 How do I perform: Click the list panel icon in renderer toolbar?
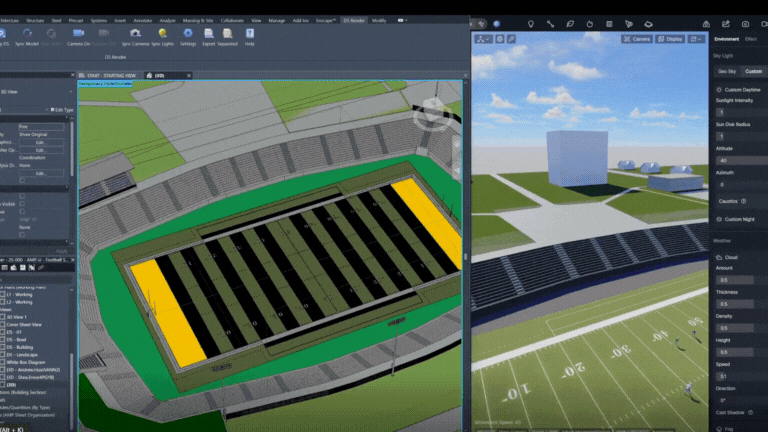coord(609,24)
